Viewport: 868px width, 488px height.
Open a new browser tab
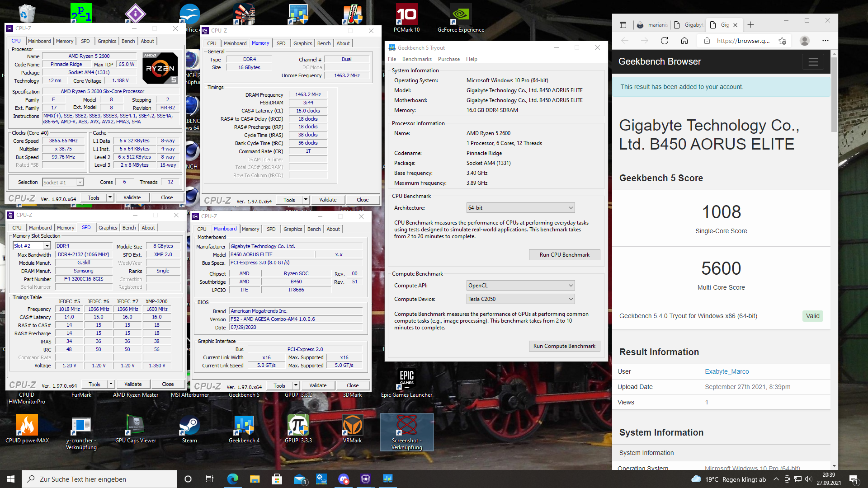pos(751,25)
